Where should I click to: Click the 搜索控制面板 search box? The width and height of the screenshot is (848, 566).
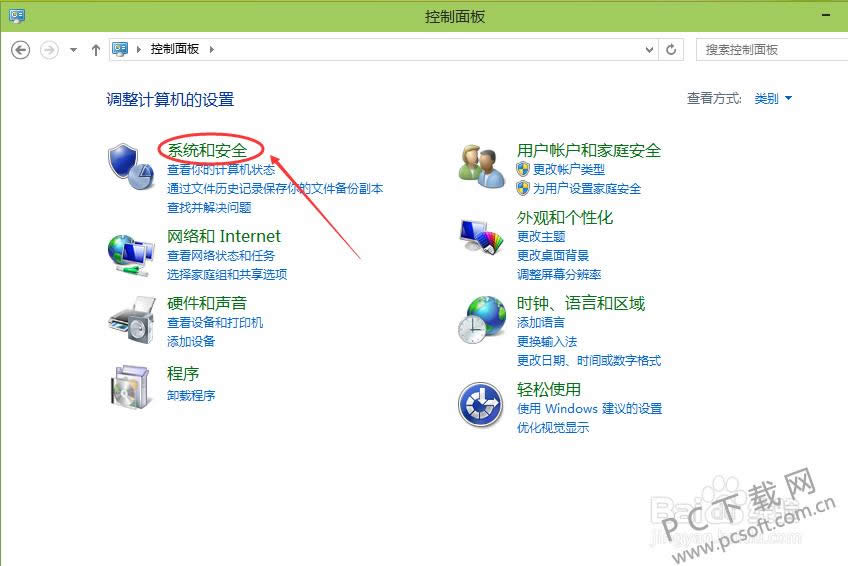point(765,49)
